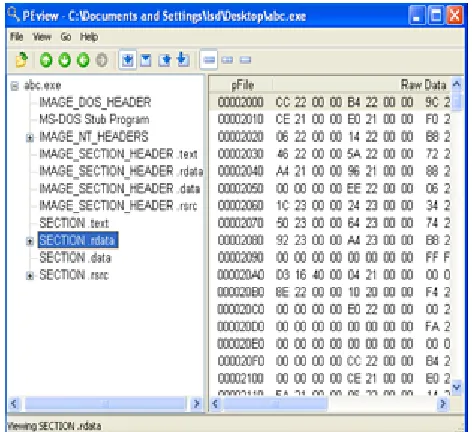Click right arrow of tree pane horizontal scrollbar
Viewport: 472px width, 432px height.
click(x=197, y=404)
